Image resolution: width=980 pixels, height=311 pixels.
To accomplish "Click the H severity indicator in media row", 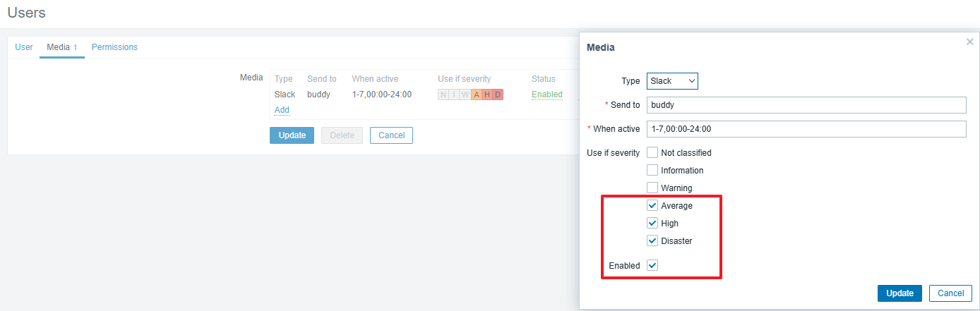I will click(x=486, y=94).
